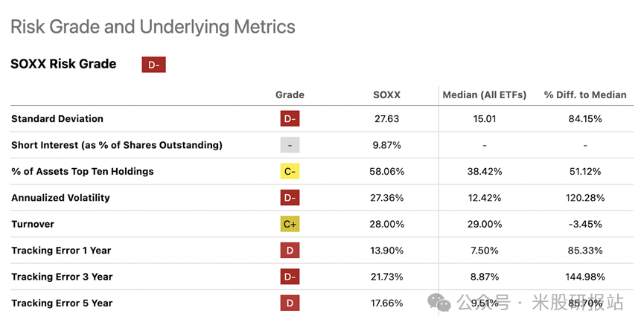Click the SOXX column header
This screenshot has width=644, height=328.
[386, 95]
